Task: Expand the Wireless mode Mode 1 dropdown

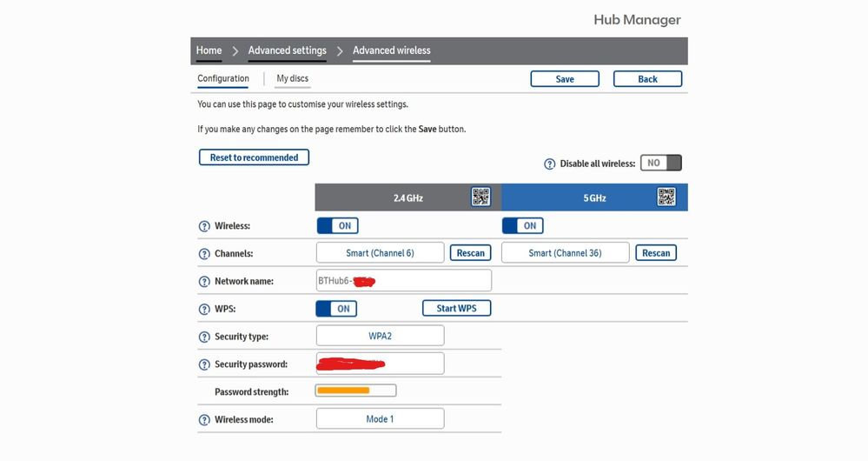Action: (x=380, y=419)
